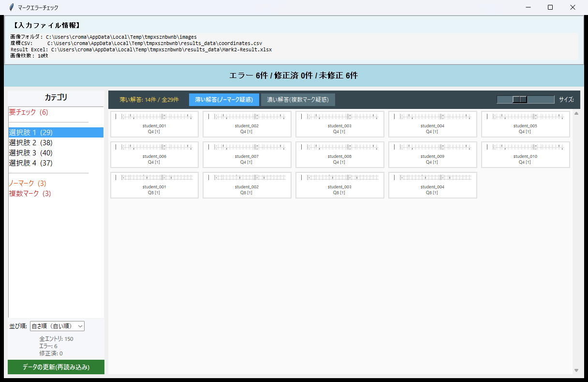Screen dimensions: 588x382
Task: Click データの更新(再読み込み) button
Action: click(x=56, y=367)
